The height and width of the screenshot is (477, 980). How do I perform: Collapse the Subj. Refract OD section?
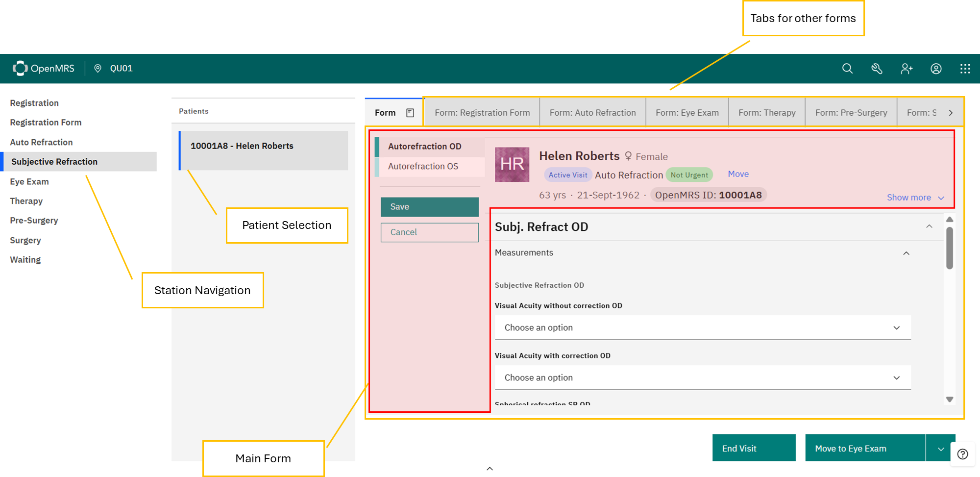(929, 226)
